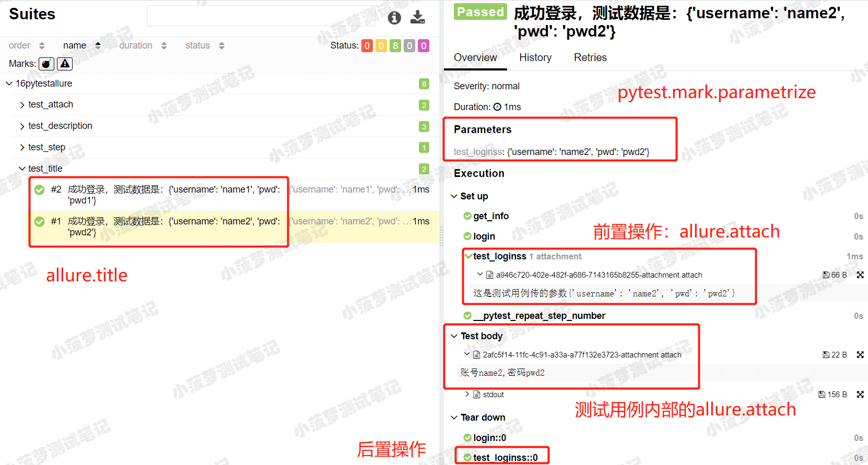Screen dimensions: 868x465
Task: Toggle the green passed status filter showing 8
Action: (395, 46)
